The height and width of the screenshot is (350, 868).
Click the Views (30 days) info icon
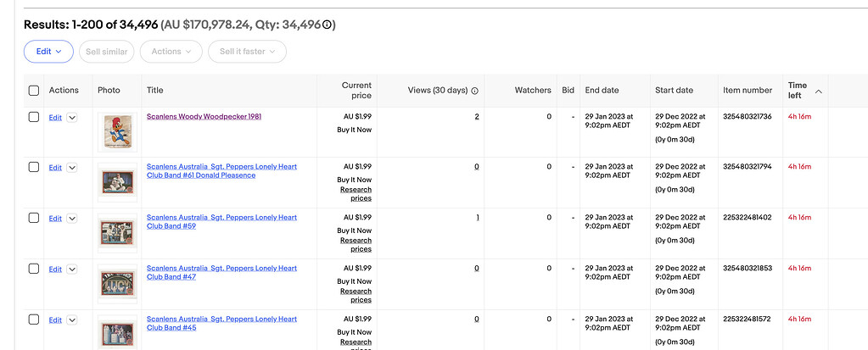pyautogui.click(x=474, y=91)
